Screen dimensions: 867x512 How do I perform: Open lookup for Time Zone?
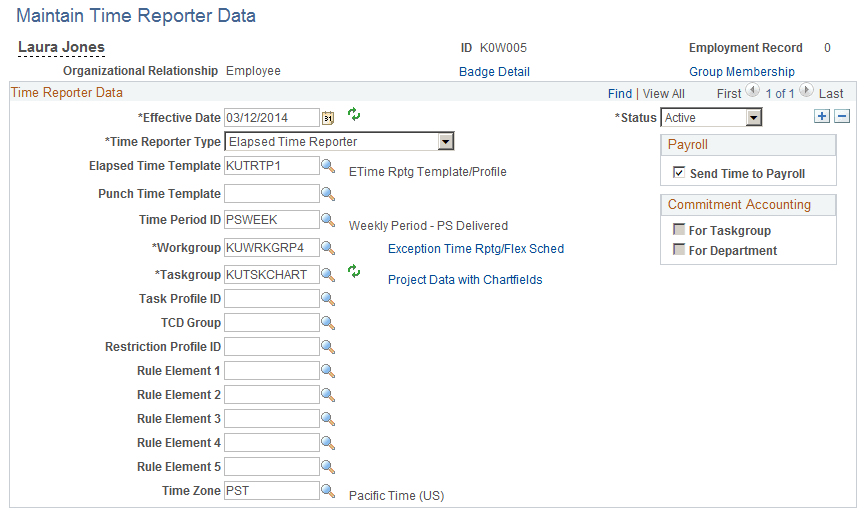[328, 490]
